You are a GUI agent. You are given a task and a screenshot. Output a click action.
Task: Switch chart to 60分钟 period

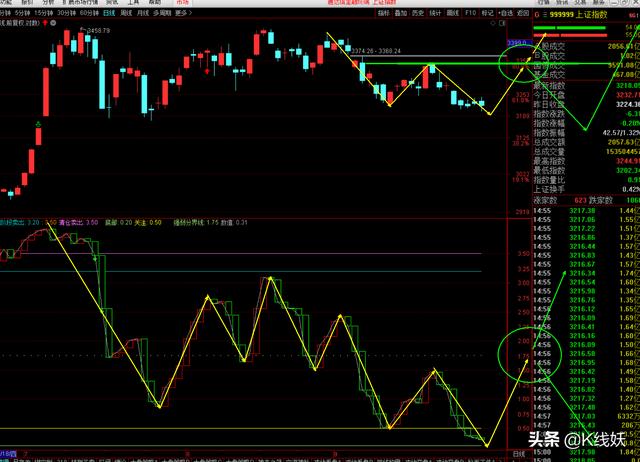pos(89,13)
